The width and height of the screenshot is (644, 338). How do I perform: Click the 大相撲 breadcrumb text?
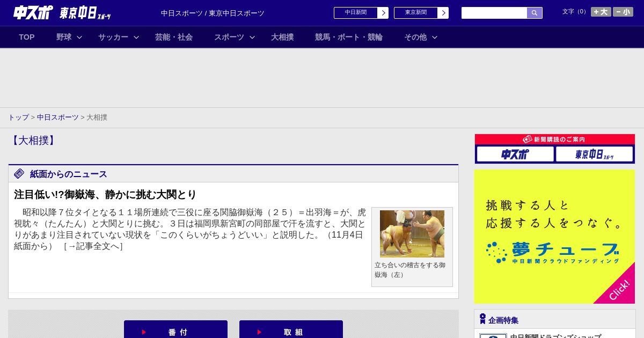[x=97, y=117]
